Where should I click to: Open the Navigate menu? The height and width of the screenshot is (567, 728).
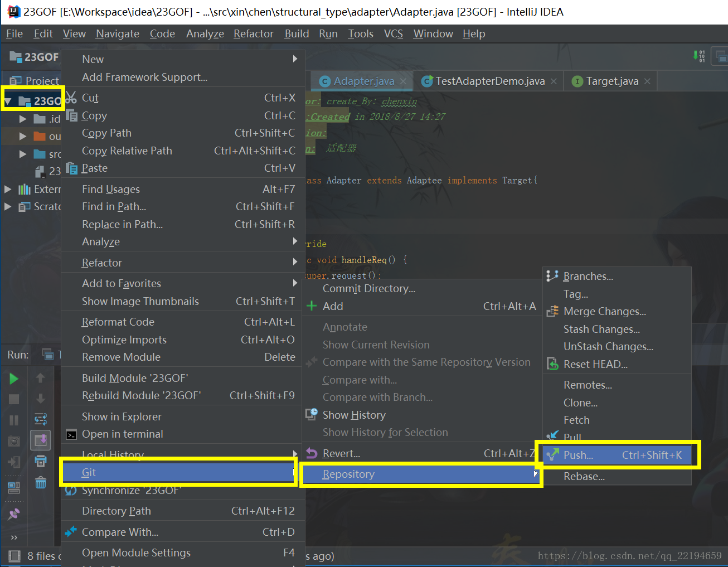point(118,34)
